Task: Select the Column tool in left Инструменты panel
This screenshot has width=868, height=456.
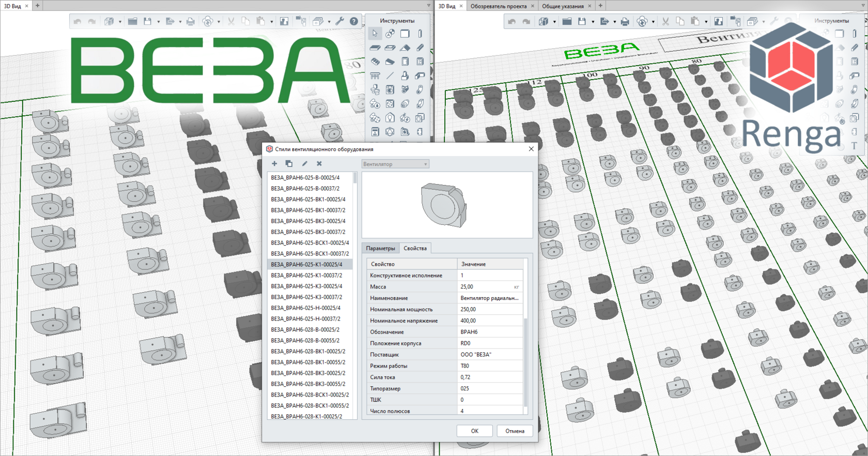Action: 420,34
